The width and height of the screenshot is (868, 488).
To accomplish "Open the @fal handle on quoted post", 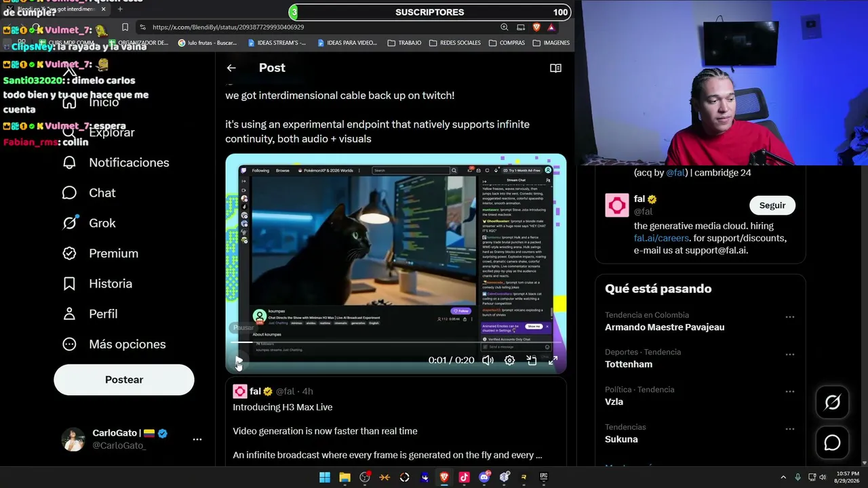I will (x=285, y=391).
